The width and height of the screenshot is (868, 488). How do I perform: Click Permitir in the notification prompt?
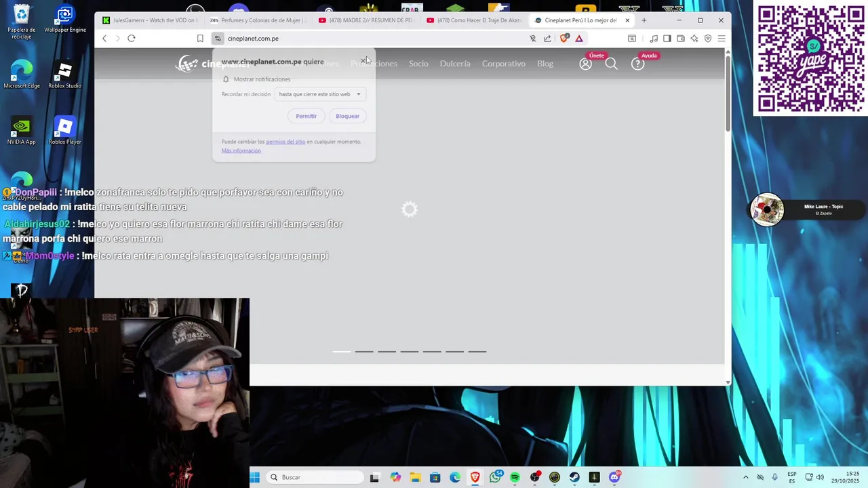pyautogui.click(x=307, y=116)
